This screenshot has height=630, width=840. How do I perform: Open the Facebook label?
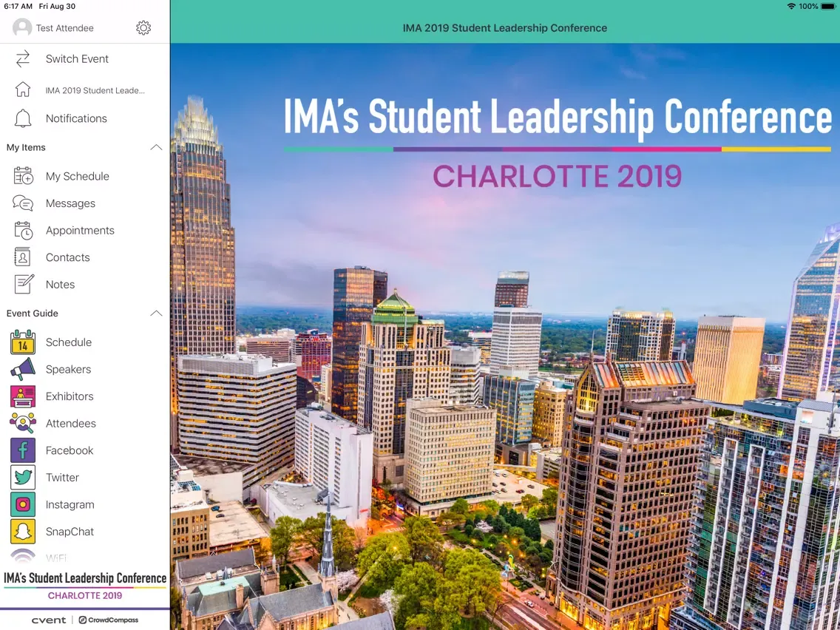click(x=70, y=450)
